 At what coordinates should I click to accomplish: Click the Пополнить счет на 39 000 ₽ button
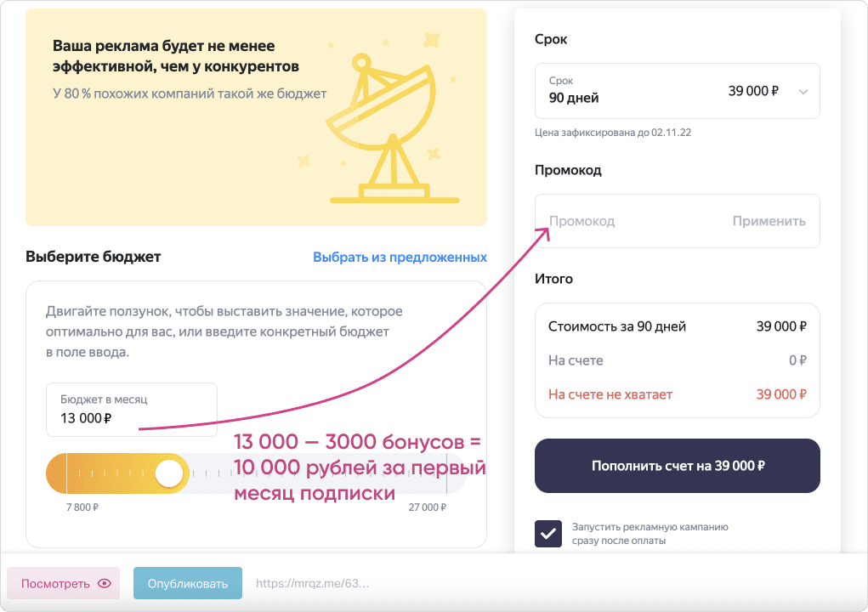point(677,466)
